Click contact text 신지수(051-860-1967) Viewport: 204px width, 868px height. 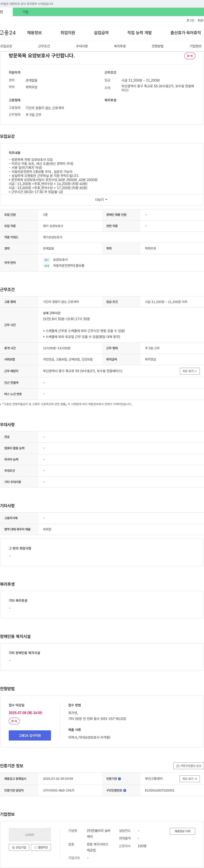(59, 790)
